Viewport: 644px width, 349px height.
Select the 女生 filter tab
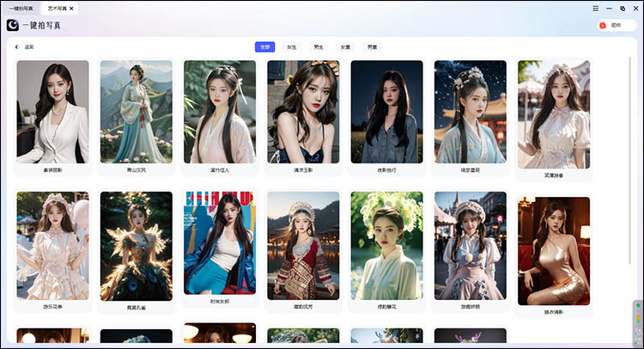tap(292, 47)
